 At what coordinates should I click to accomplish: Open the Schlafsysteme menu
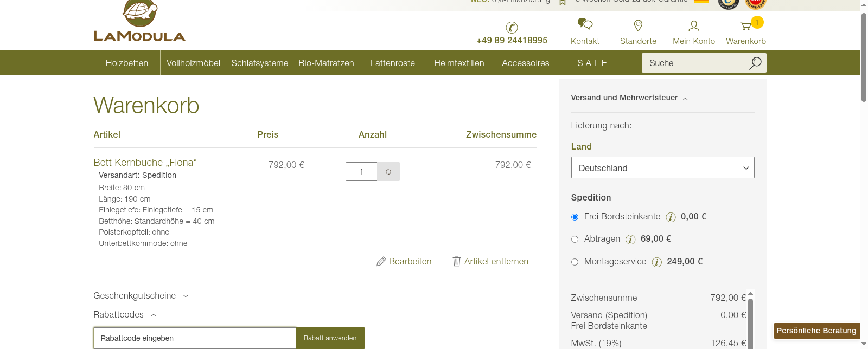point(260,63)
